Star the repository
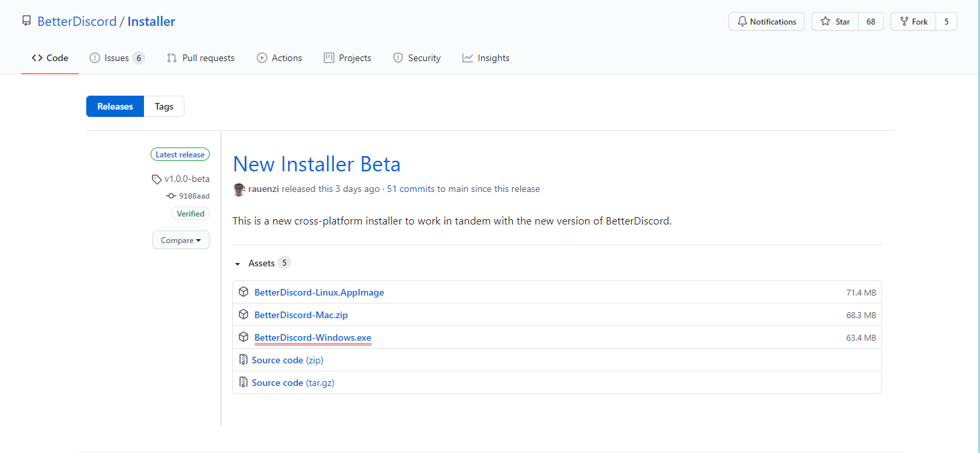The width and height of the screenshot is (980, 453). point(835,21)
